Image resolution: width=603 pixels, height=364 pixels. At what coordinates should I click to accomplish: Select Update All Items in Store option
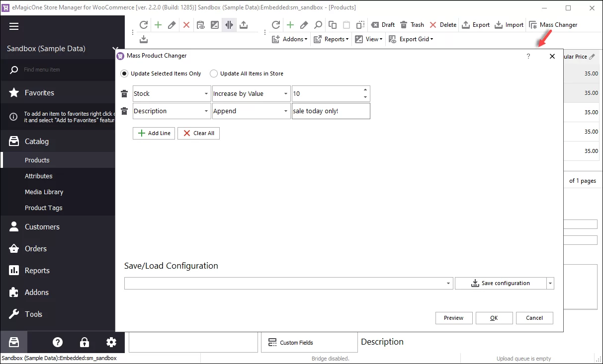click(214, 73)
